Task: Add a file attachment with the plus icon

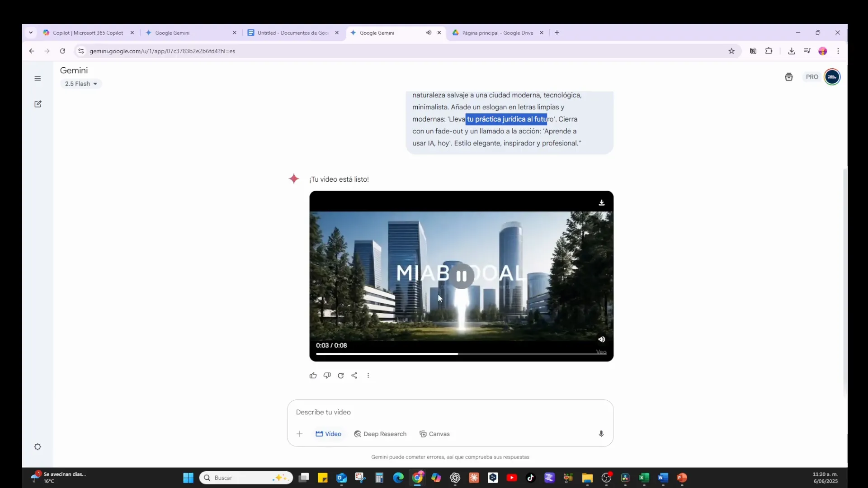Action: [299, 434]
